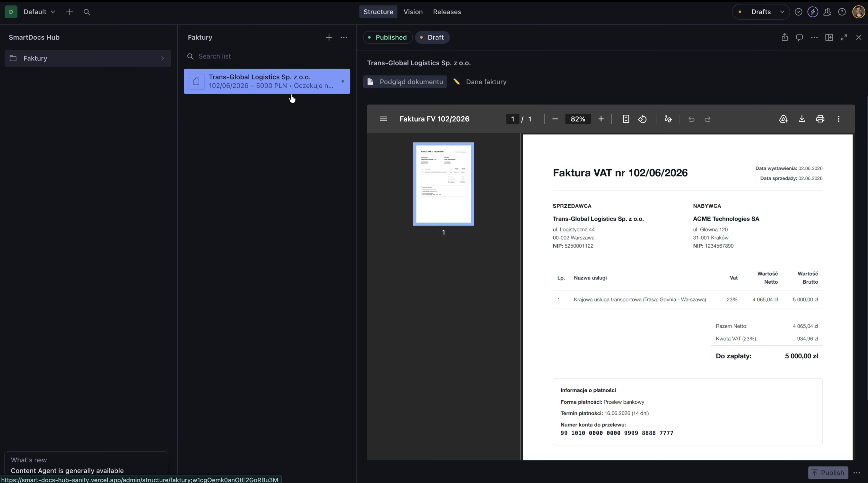Open the help question mark icon
868x483 pixels.
point(842,12)
